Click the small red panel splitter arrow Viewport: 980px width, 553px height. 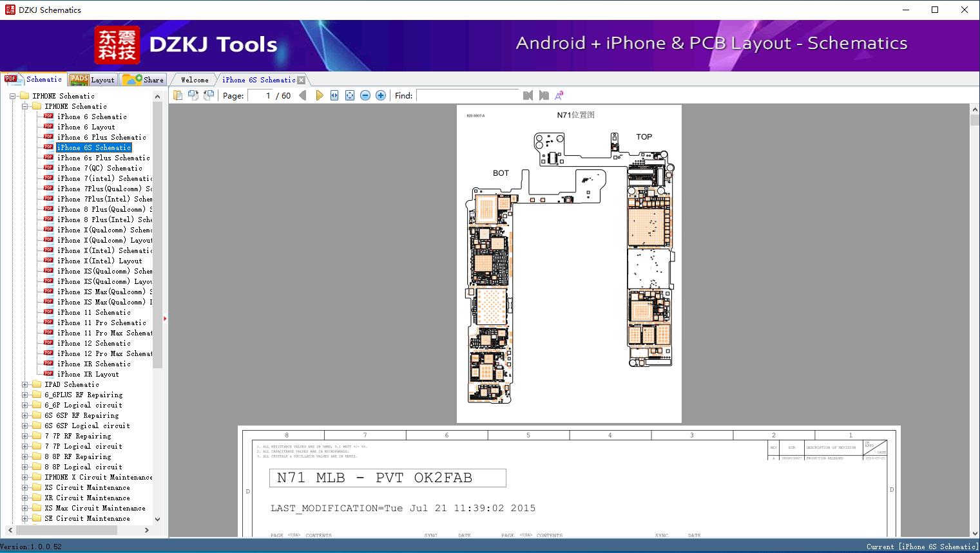[x=165, y=318]
